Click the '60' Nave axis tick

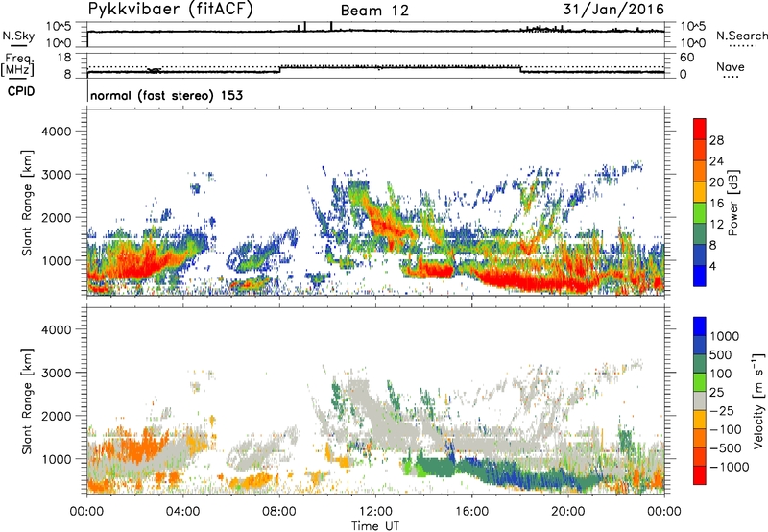click(686, 58)
